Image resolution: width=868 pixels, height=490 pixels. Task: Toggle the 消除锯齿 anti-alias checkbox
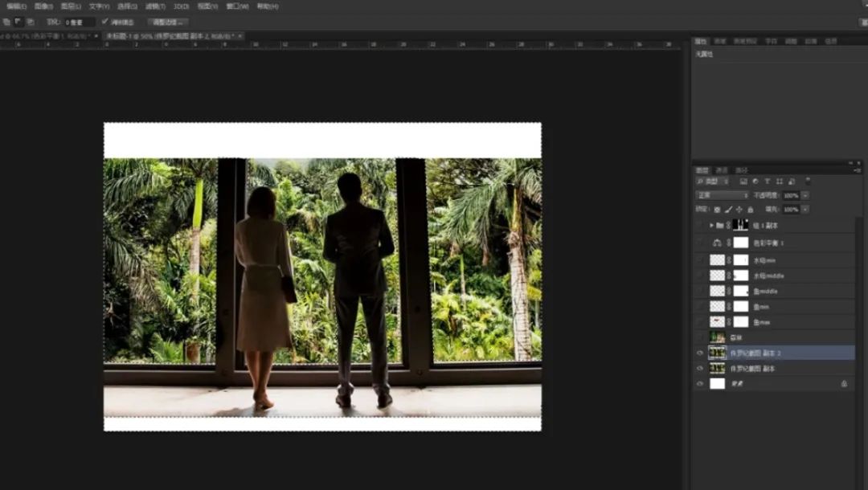(x=104, y=22)
